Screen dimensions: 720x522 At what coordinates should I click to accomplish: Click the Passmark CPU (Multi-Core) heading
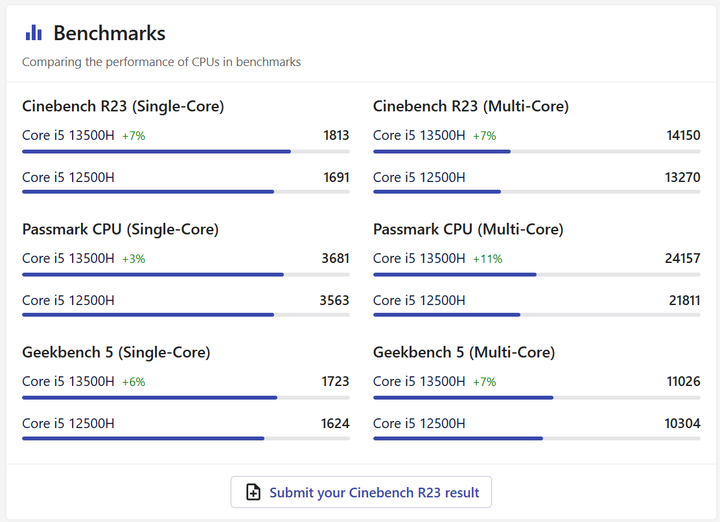pos(468,229)
